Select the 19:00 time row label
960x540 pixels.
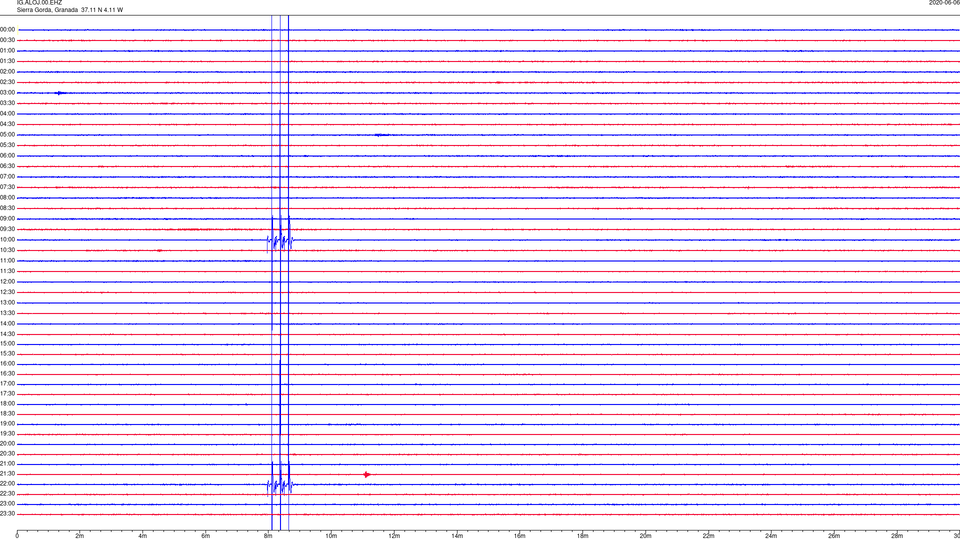7,424
